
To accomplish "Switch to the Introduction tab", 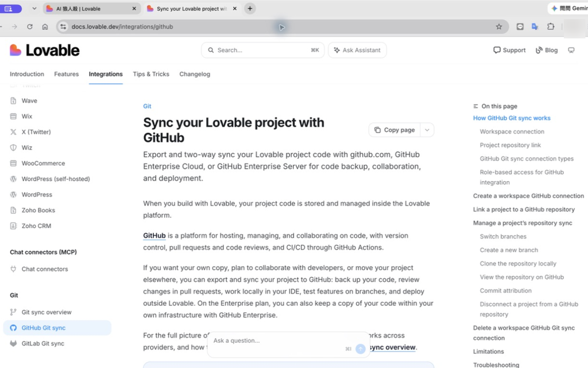I will click(x=27, y=74).
